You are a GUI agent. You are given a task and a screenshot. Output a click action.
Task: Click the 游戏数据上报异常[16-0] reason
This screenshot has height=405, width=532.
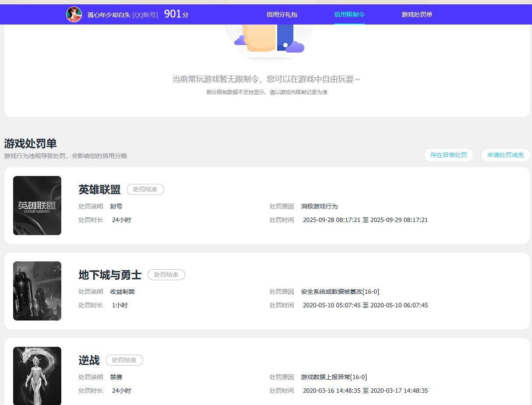point(334,377)
